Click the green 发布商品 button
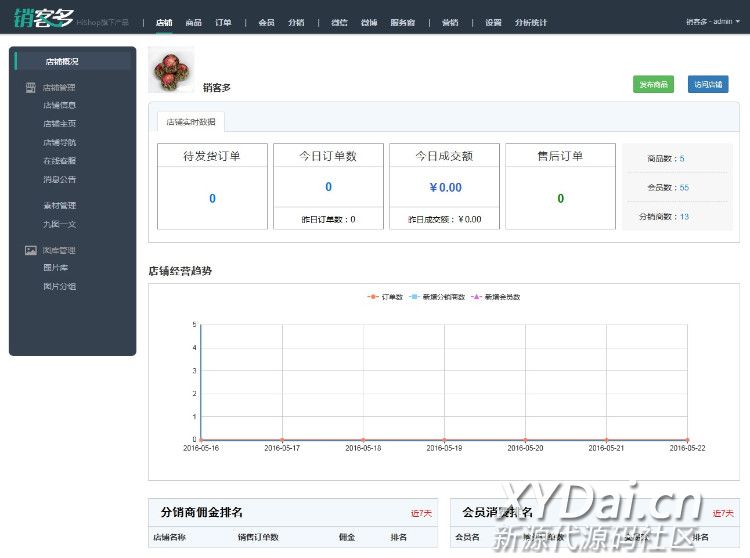Image resolution: width=750 pixels, height=558 pixels. pos(653,84)
